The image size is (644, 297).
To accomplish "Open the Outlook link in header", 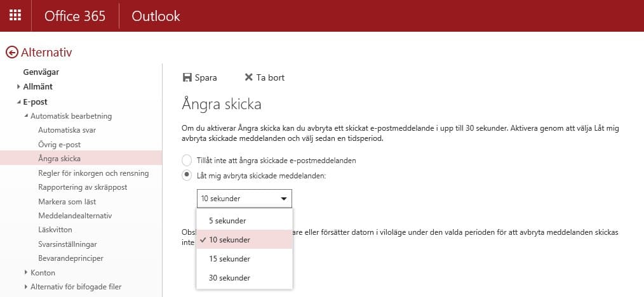I will coord(156,16).
